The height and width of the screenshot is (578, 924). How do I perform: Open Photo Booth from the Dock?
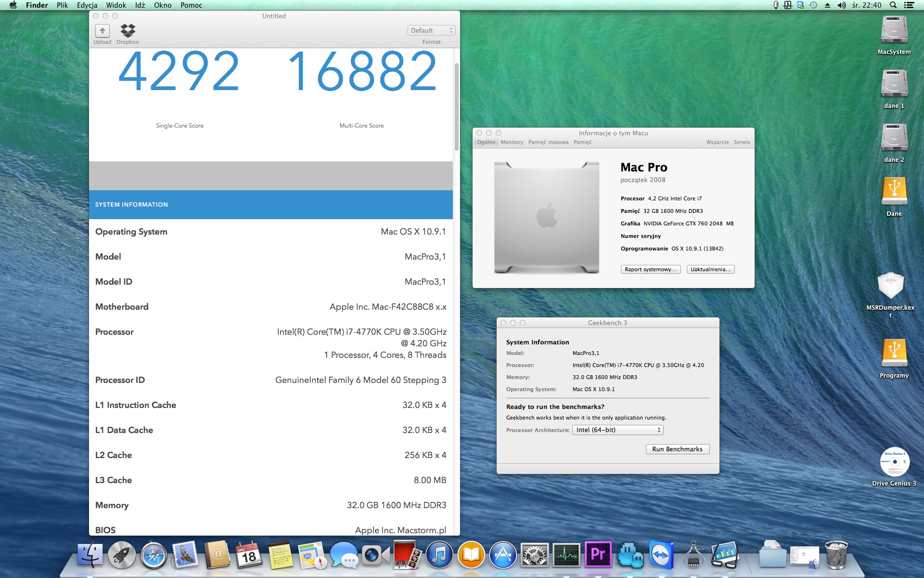[408, 555]
